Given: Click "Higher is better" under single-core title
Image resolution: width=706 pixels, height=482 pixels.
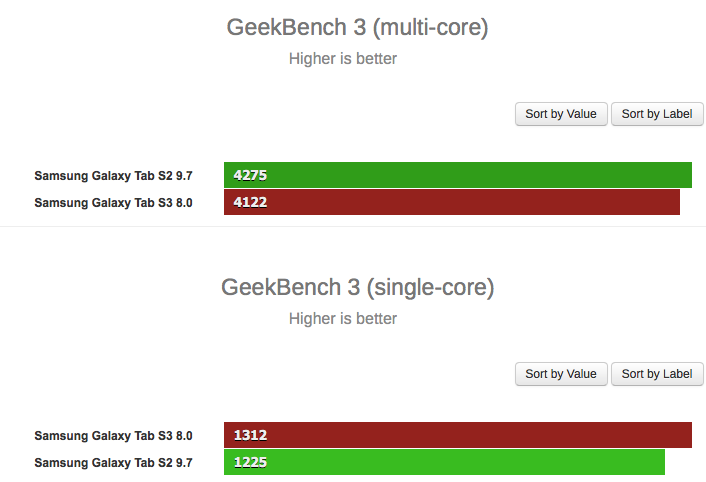Looking at the screenshot, I should (343, 319).
